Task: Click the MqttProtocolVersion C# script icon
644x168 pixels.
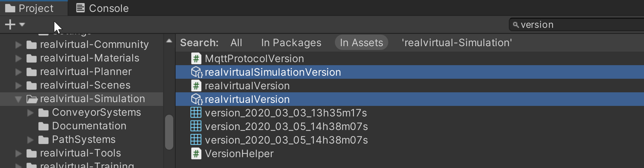Action: [x=196, y=59]
